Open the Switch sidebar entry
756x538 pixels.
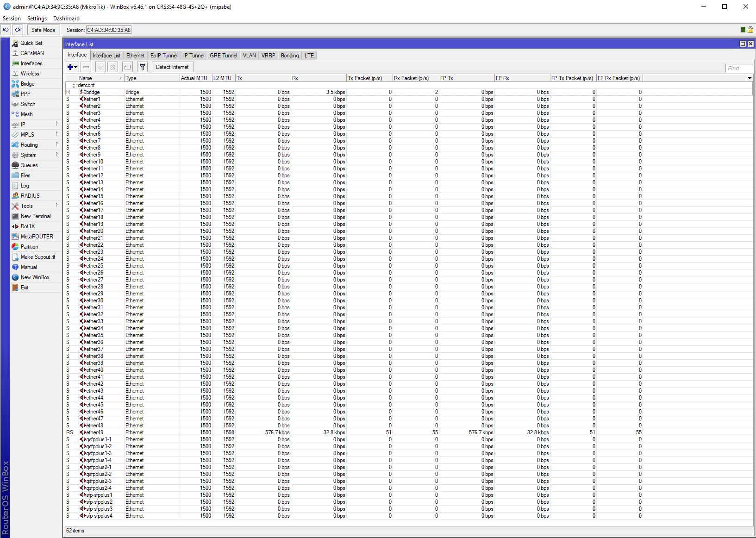pos(36,104)
